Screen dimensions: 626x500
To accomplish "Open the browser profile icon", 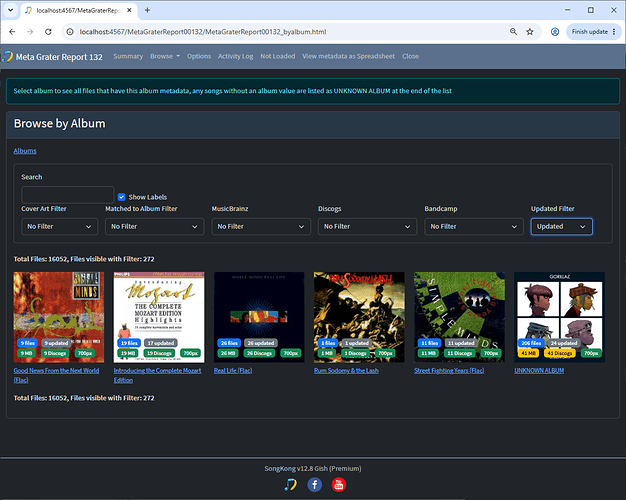I will (x=555, y=32).
